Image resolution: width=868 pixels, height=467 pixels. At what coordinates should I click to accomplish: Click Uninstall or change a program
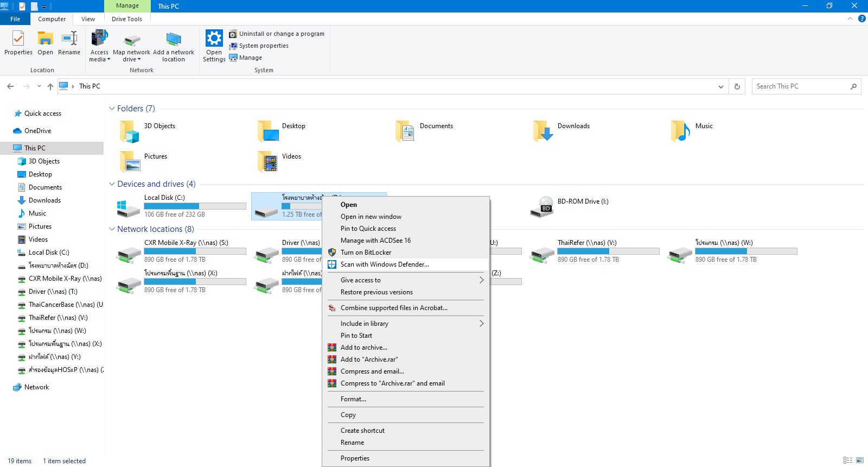[x=277, y=34]
